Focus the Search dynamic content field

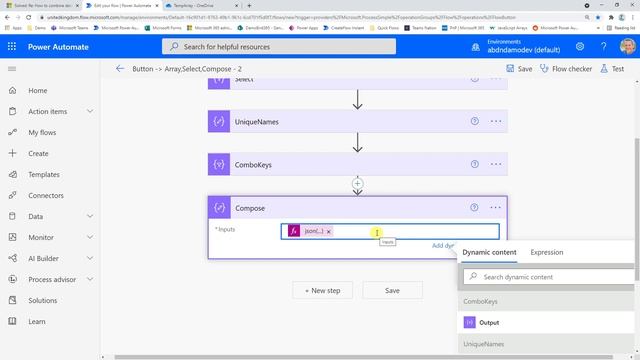[549, 277]
